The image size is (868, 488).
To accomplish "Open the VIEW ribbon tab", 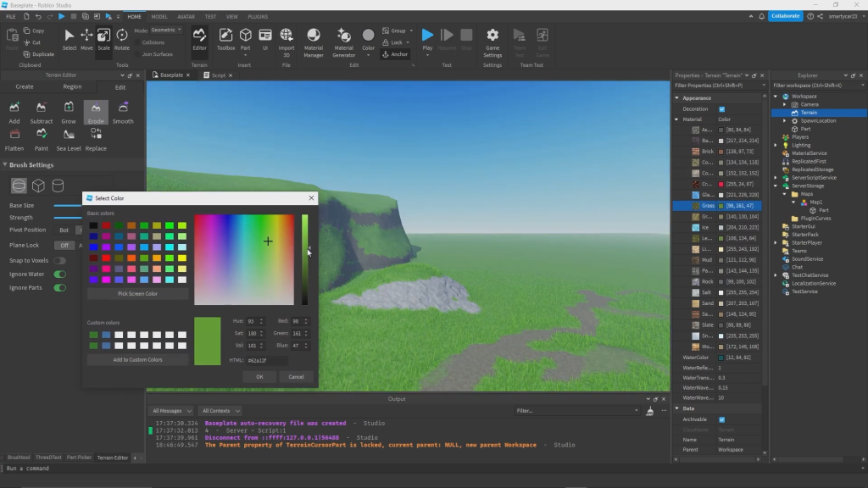I will [x=232, y=17].
